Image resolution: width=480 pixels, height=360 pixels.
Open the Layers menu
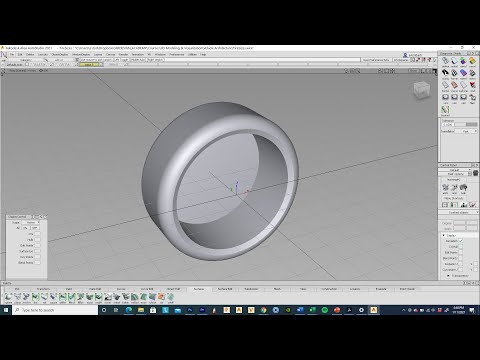coord(98,54)
